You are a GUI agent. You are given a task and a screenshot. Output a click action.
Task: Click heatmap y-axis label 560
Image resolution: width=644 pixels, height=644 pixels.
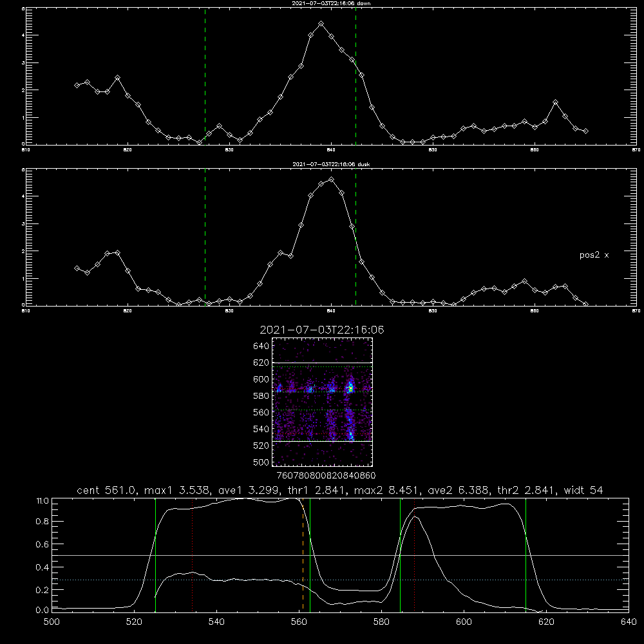(261, 412)
